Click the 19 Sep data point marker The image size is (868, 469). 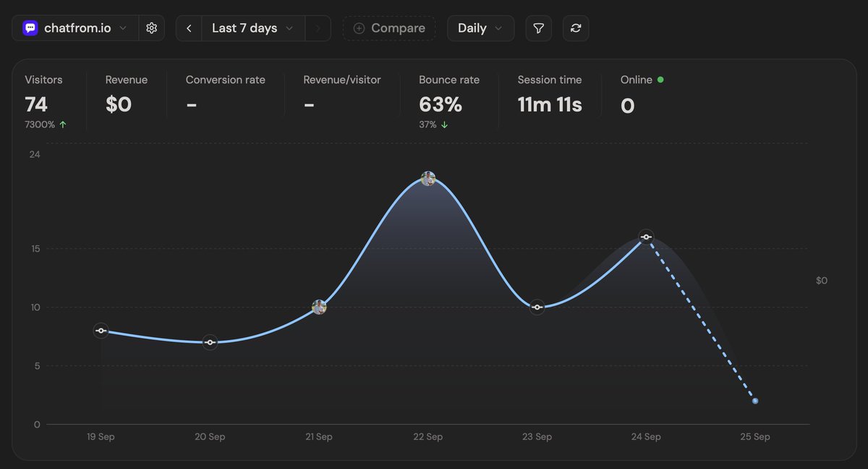coord(101,331)
